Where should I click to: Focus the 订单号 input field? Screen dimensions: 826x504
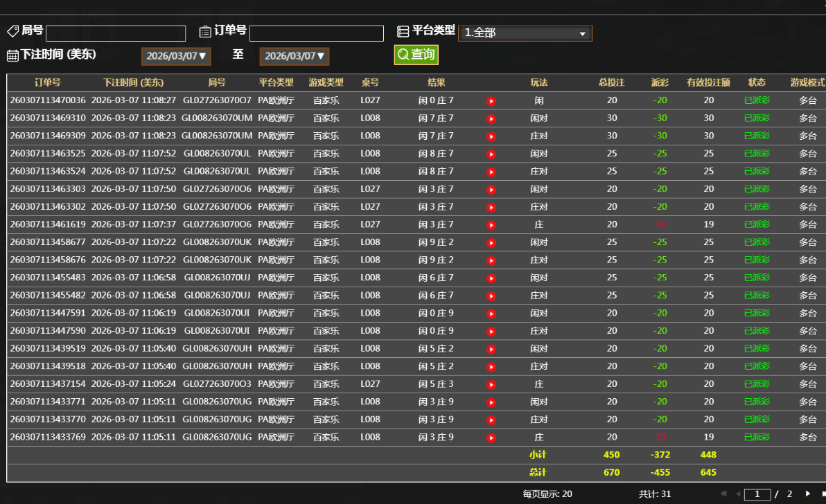(x=316, y=33)
